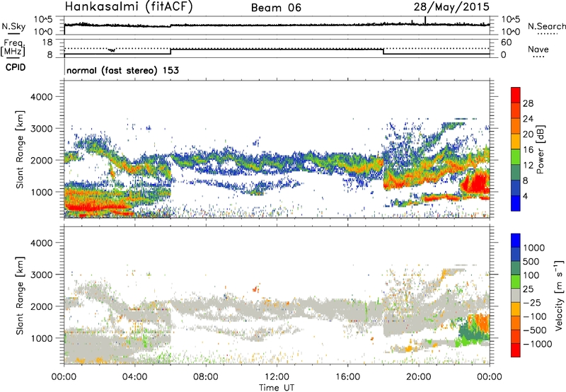Click the blue top of velocity colorbar
Screen dimensions: 566x392
point(516,241)
